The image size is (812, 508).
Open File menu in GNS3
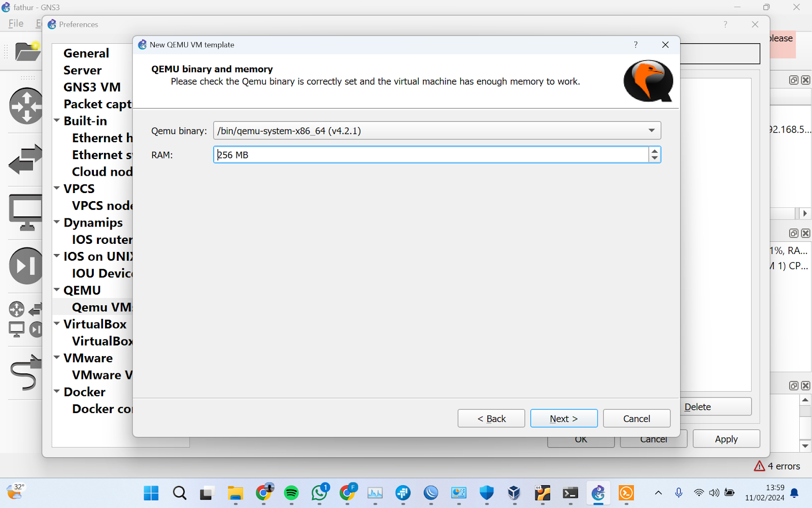[x=16, y=23]
